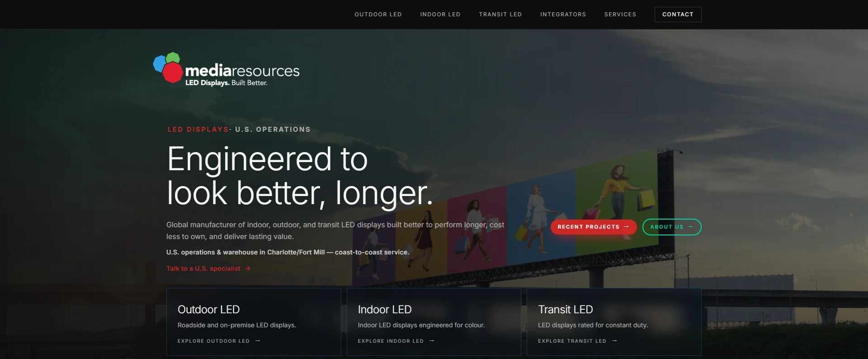Click arrow icon next to Explore Outdoor LED
This screenshot has height=359, width=868.
coord(258,341)
